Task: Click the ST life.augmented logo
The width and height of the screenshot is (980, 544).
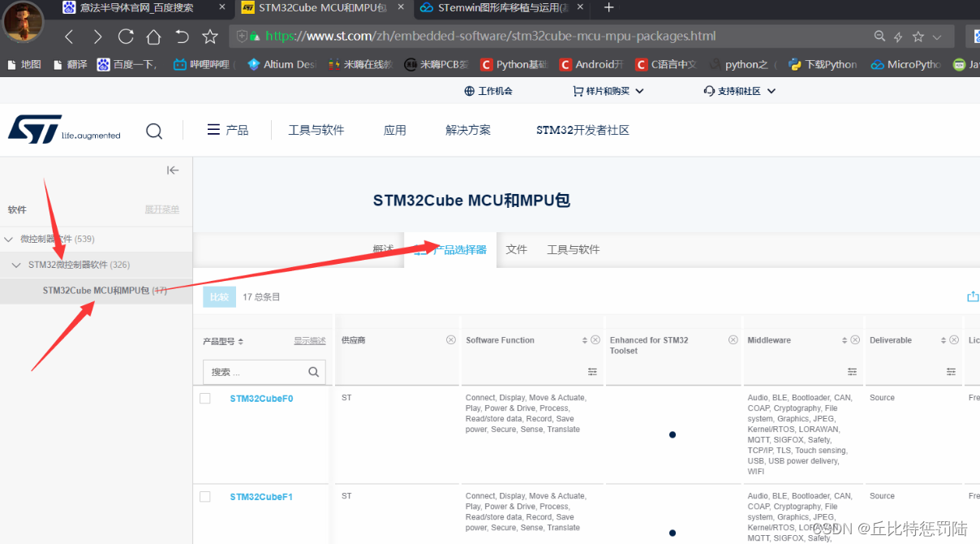Action: coord(64,129)
